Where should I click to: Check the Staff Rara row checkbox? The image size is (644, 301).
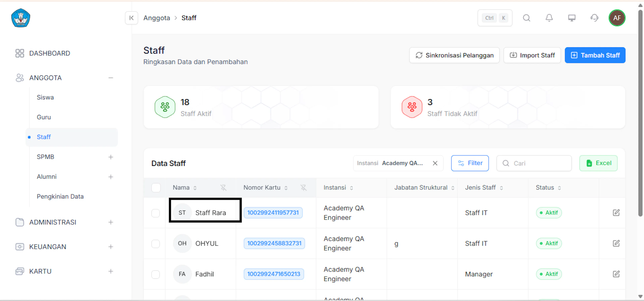tap(155, 213)
